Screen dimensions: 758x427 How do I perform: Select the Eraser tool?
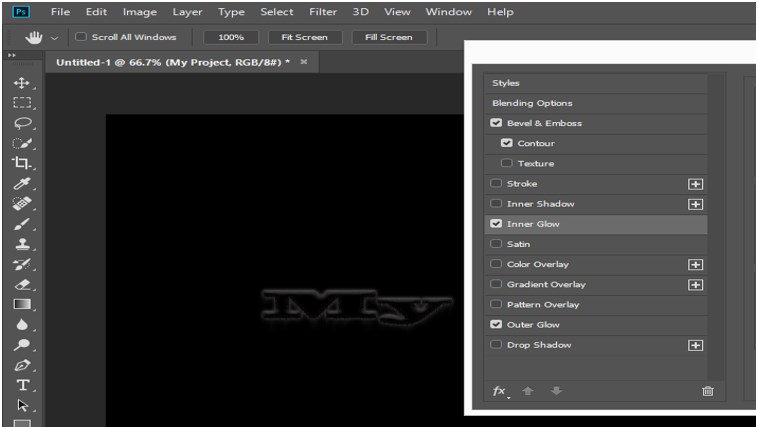(22, 284)
